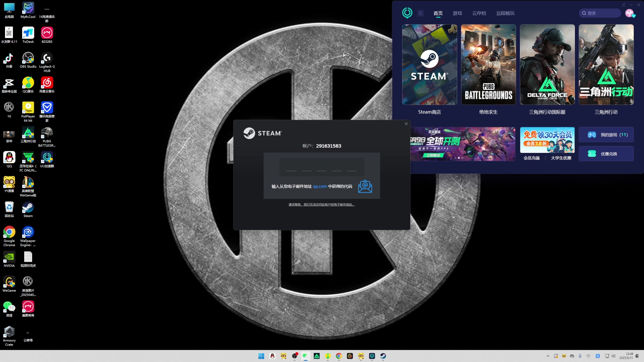Select the 足球在线4 FC ONLINE desktop icon
The width and height of the screenshot is (644, 362).
point(28,162)
